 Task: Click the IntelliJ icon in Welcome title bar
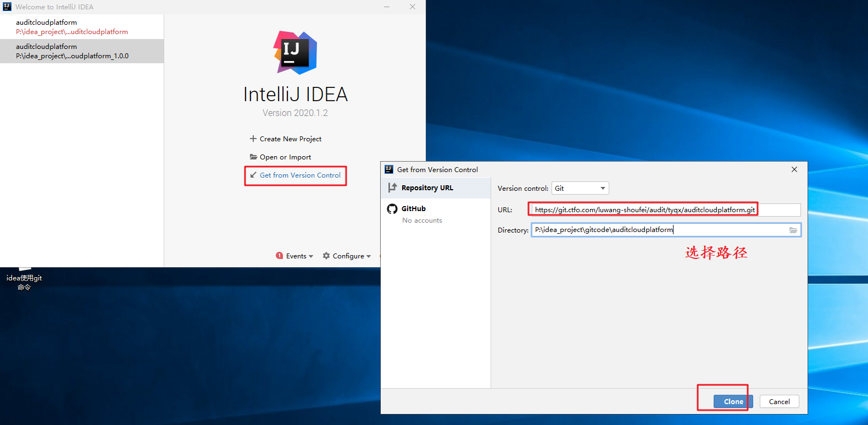pyautogui.click(x=7, y=7)
